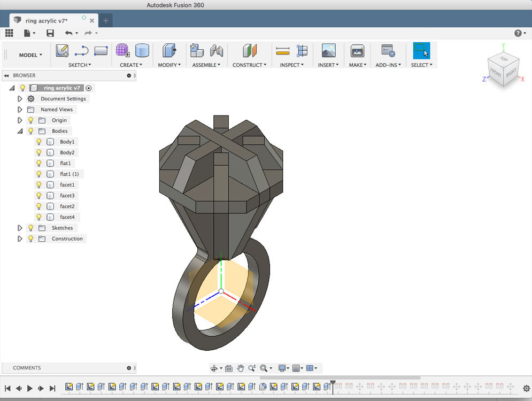Collapse the Bodies folder node
Viewport: 532px width, 401px height.
pos(20,131)
